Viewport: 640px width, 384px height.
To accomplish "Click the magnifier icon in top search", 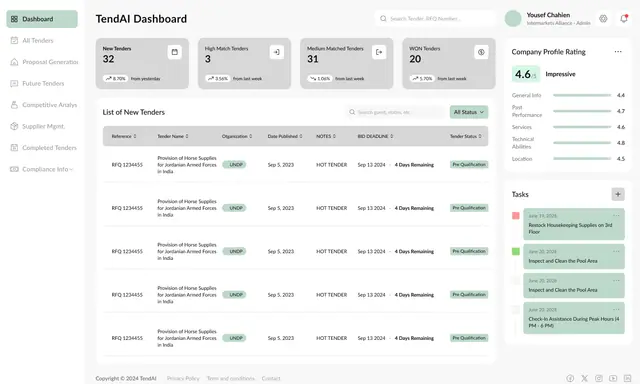I will [x=383, y=19].
